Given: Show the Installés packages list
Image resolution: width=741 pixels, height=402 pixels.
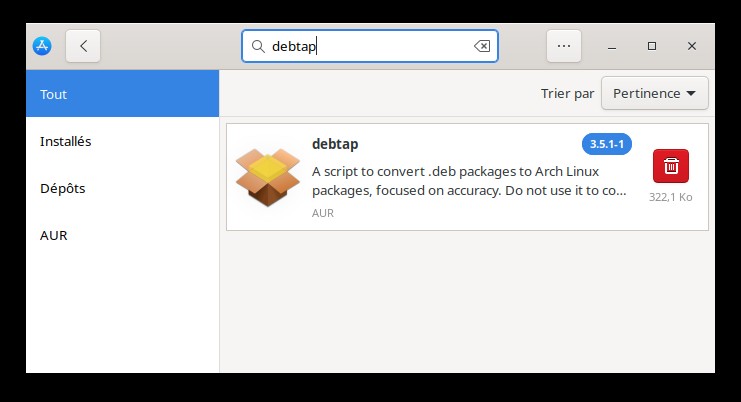Looking at the screenshot, I should click(x=122, y=141).
